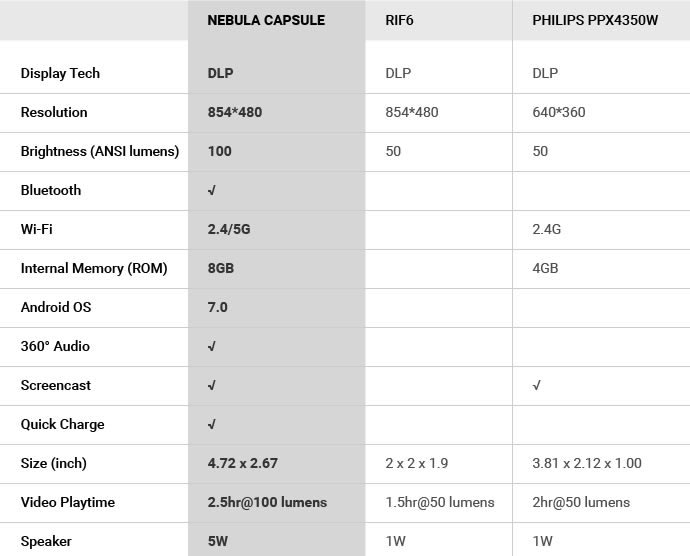This screenshot has height=556, width=690.
Task: Click the Philips 2hr@50 lumens playtime value
Action: point(581,502)
